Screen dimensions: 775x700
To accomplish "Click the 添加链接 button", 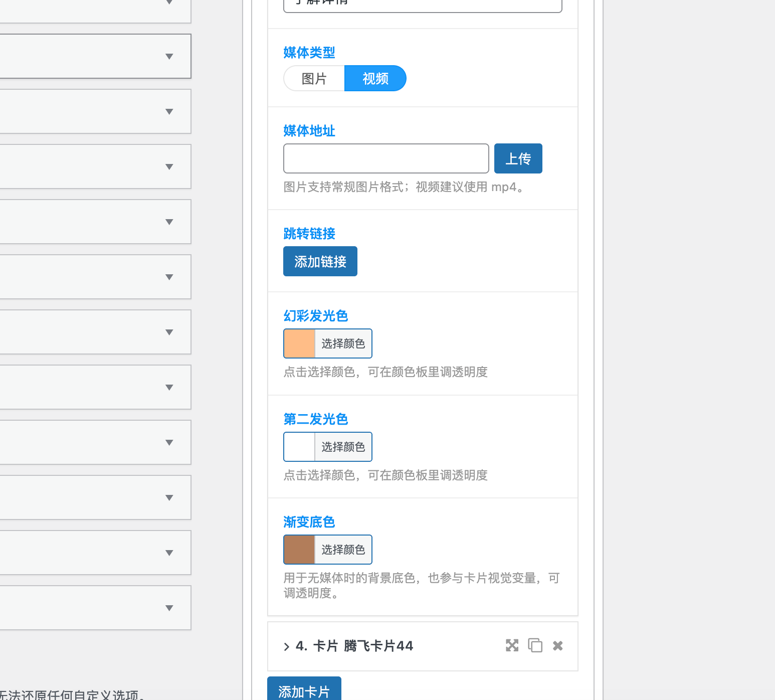I will point(320,261).
